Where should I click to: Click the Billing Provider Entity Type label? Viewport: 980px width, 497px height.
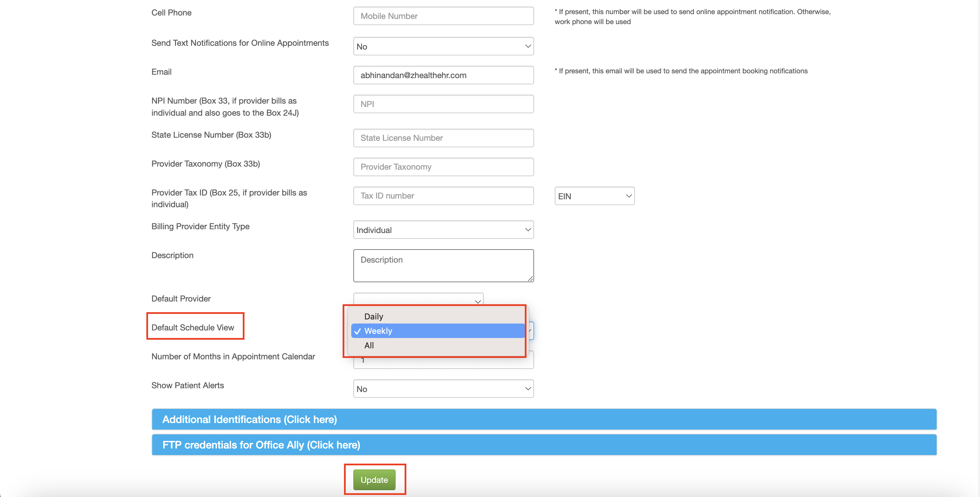pyautogui.click(x=200, y=226)
